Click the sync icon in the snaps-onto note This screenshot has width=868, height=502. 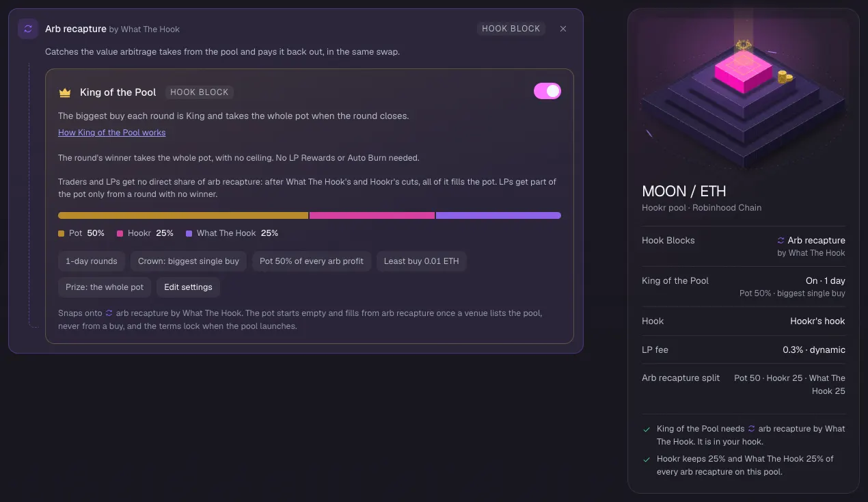pyautogui.click(x=109, y=313)
